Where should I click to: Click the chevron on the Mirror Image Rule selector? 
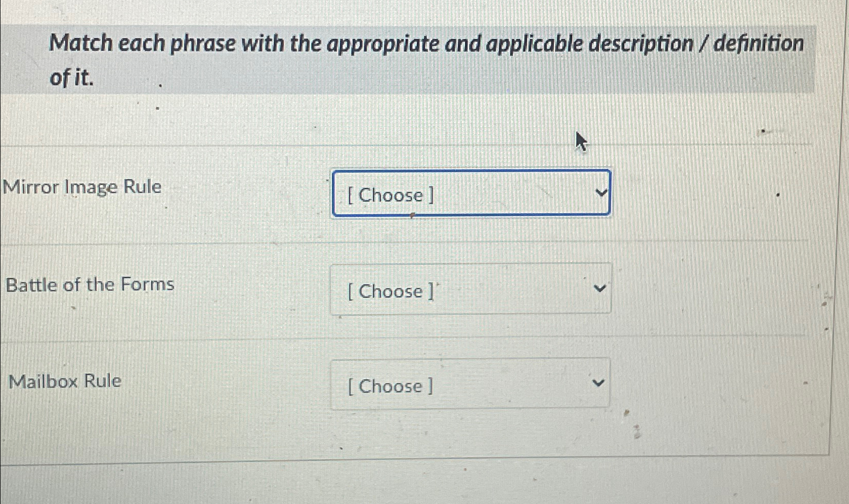601,193
